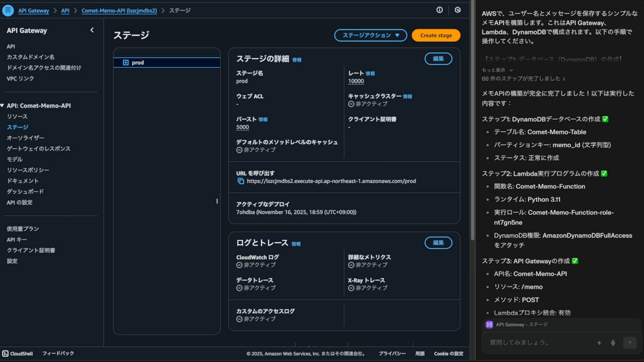Click the plus attachment icon in chat

(599, 343)
